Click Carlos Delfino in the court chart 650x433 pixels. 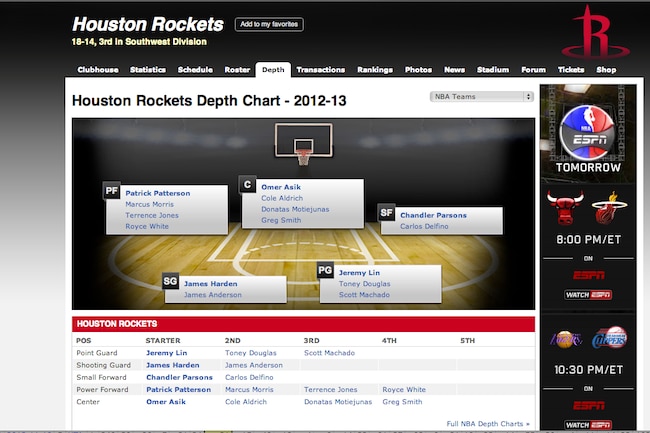pos(424,226)
